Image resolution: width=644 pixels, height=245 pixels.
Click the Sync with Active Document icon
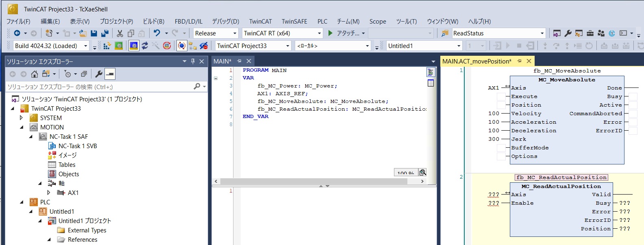pos(46,74)
